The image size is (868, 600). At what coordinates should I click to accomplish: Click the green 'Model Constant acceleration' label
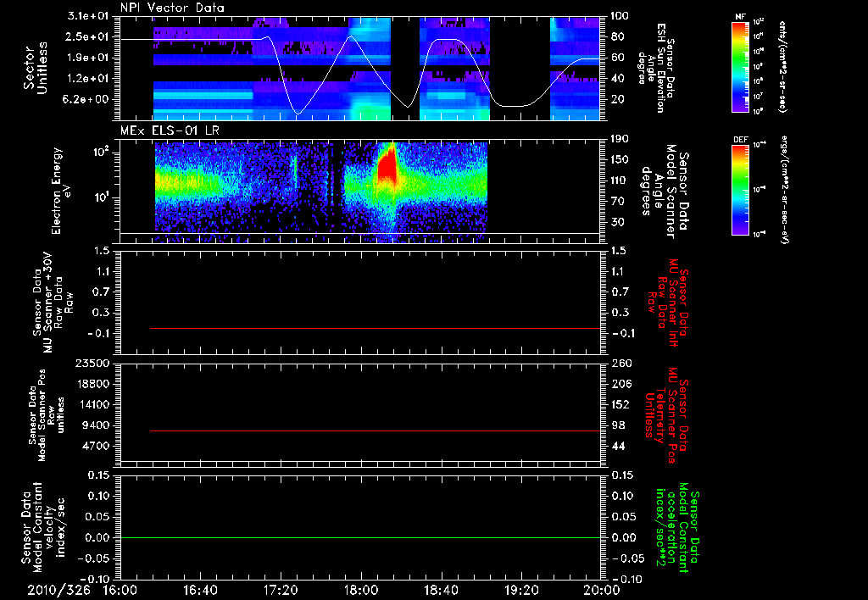[x=677, y=529]
